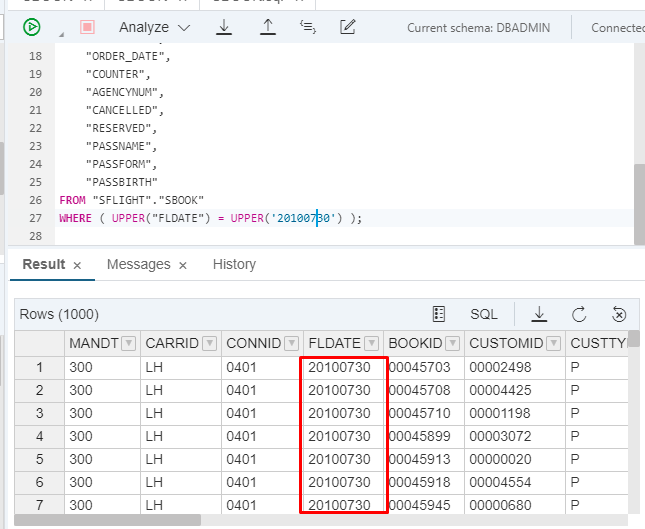645x529 pixels.
Task: Select the row number 7 header
Action: (39, 505)
